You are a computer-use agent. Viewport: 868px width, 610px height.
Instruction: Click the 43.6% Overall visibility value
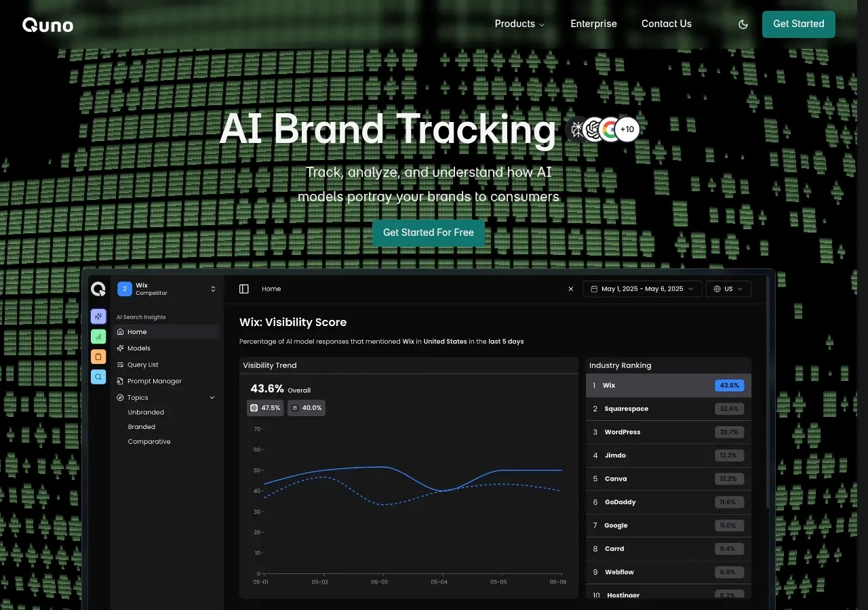tap(267, 388)
